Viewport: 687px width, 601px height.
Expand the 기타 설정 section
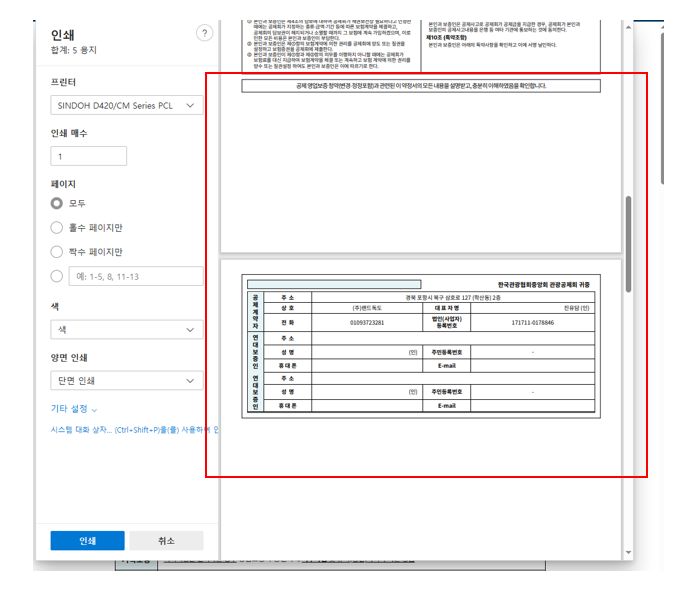(75, 409)
